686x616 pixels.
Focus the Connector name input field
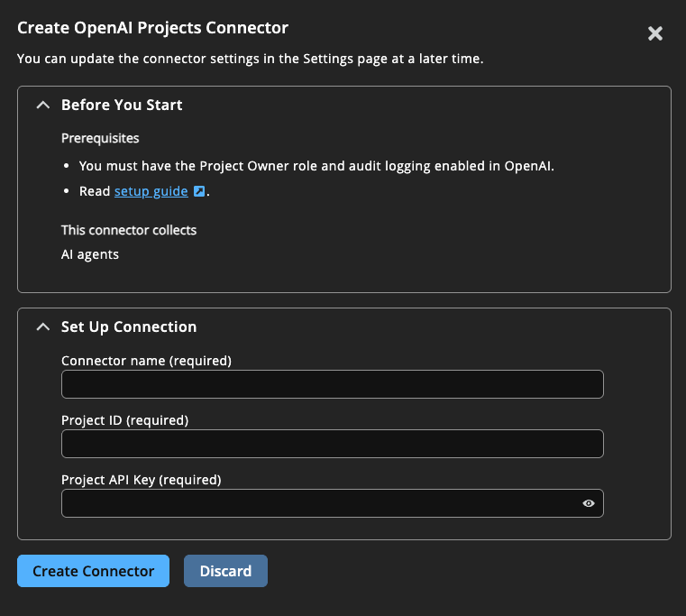click(x=333, y=384)
